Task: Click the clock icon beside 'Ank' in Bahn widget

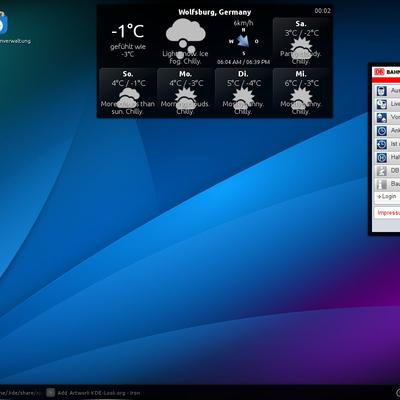Action: 382,131
